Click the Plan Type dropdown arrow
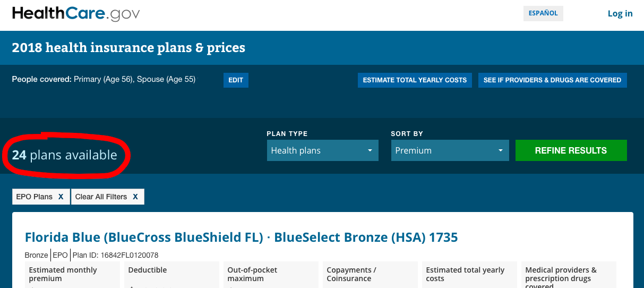Screen dimensions: 644x288 [x=370, y=151]
